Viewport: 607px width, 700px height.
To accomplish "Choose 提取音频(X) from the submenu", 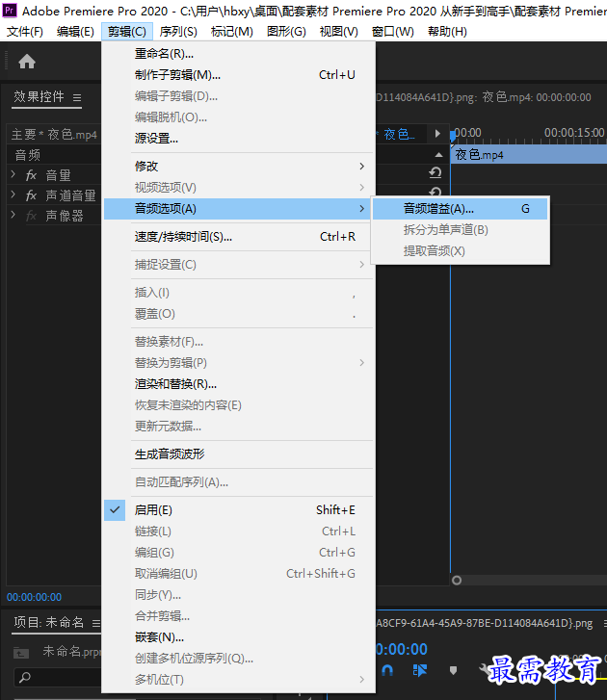I will click(x=460, y=251).
